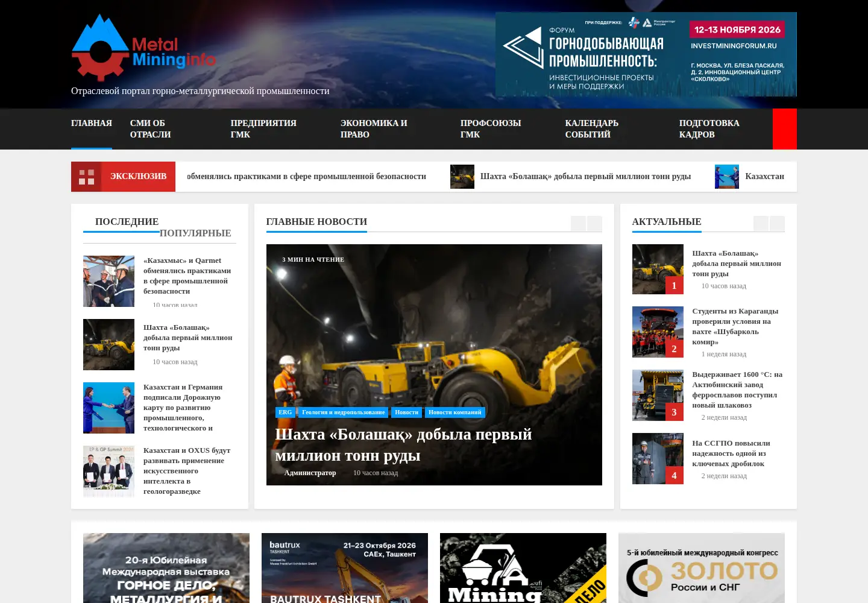This screenshot has width=868, height=603.
Task: Open Bautrux Tashkent exhibition banner
Action: [x=345, y=568]
